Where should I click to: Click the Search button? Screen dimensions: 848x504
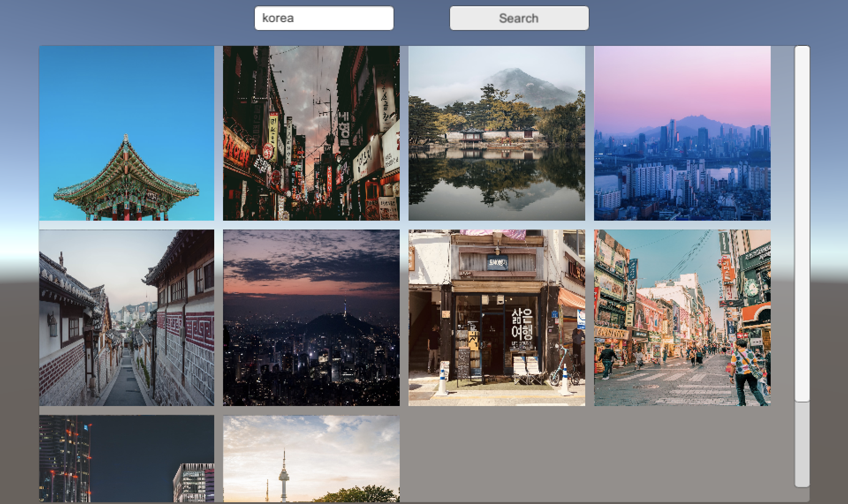click(519, 18)
